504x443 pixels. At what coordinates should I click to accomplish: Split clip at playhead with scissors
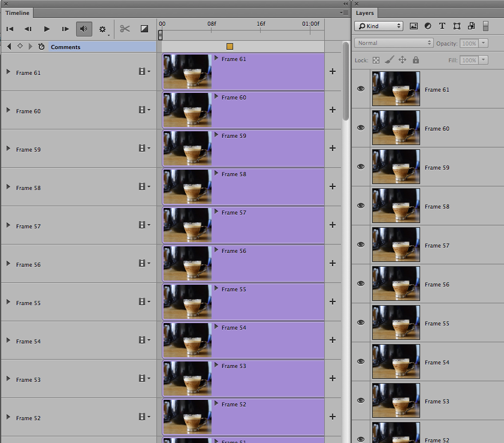[x=125, y=29]
